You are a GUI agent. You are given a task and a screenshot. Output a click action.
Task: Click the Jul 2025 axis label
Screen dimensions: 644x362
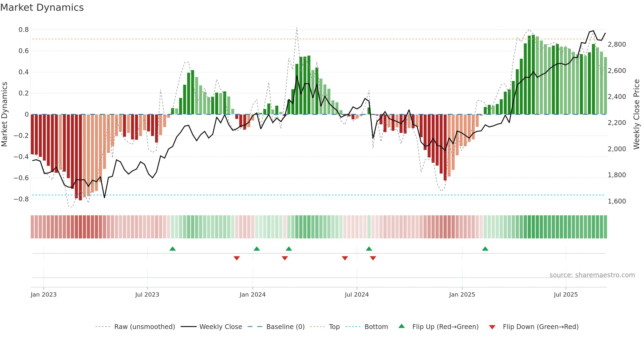566,294
